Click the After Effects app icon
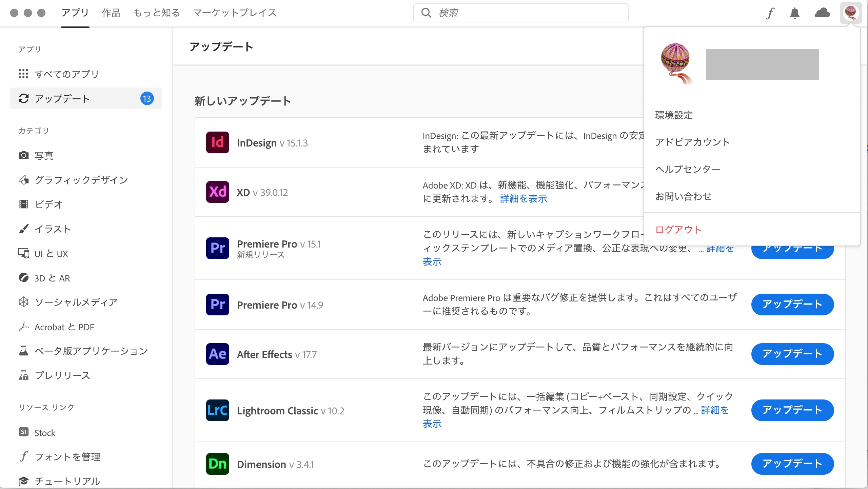The width and height of the screenshot is (868, 489). pyautogui.click(x=217, y=354)
